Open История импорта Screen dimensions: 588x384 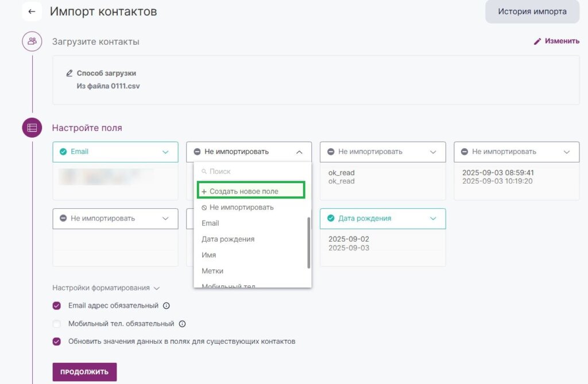tap(532, 11)
